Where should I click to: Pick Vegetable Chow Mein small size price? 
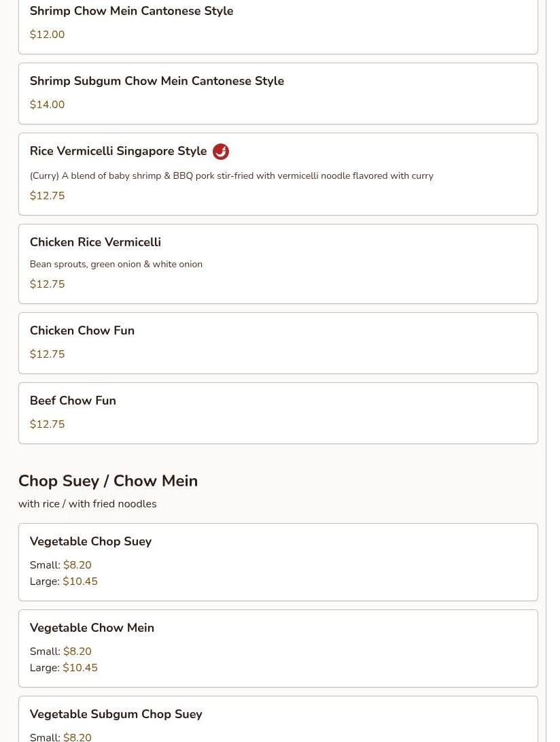pyautogui.click(x=77, y=651)
